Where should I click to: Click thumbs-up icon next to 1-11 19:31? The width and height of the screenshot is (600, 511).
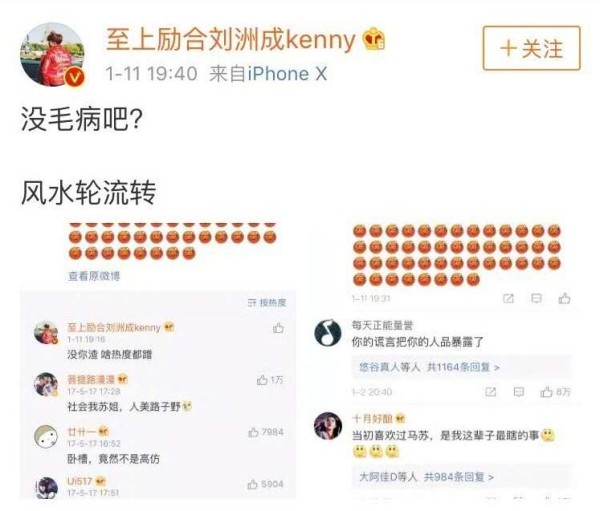pos(564,298)
